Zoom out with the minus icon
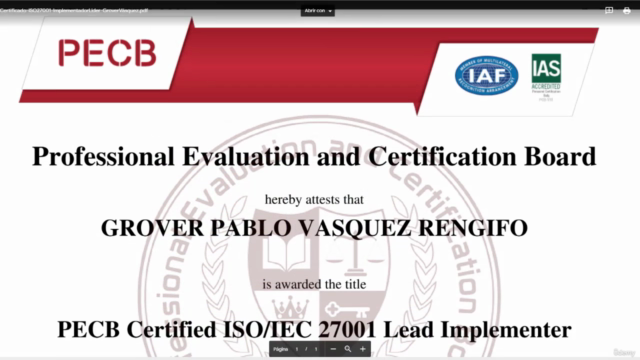Screen dimensions: 640x360 [333, 349]
